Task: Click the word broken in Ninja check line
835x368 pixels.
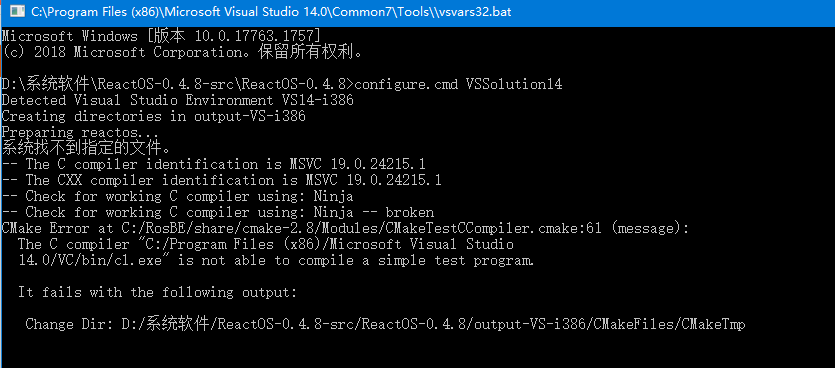Action: pos(410,212)
